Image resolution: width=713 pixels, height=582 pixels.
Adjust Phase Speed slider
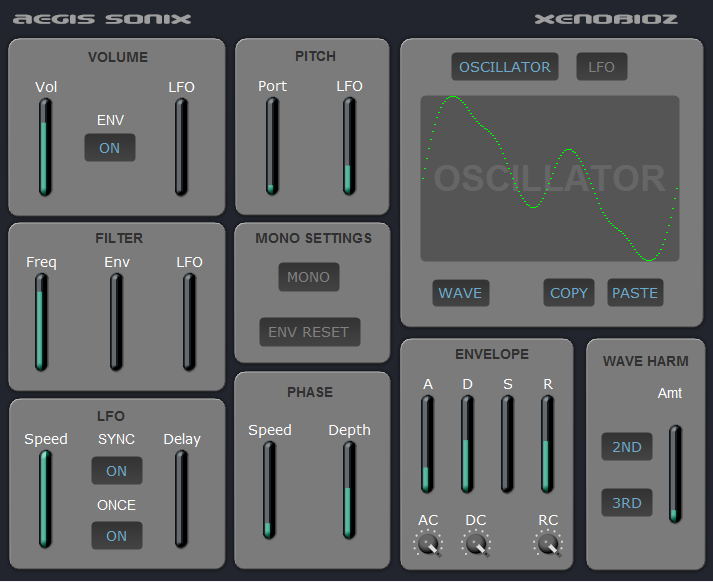[269, 491]
